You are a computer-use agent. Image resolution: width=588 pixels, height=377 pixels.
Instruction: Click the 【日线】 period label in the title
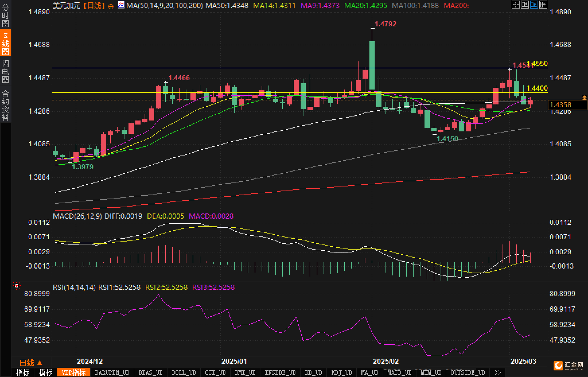click(95, 5)
